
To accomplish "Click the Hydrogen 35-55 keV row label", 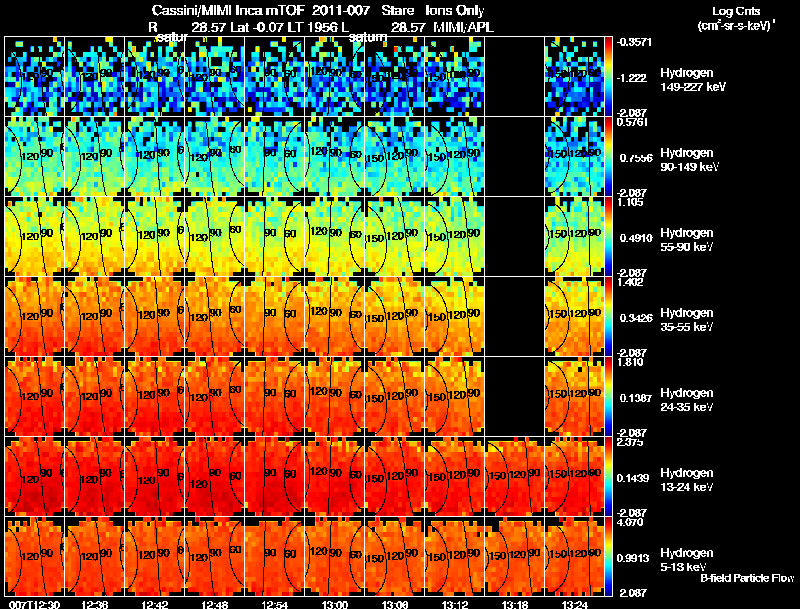I will [x=687, y=320].
